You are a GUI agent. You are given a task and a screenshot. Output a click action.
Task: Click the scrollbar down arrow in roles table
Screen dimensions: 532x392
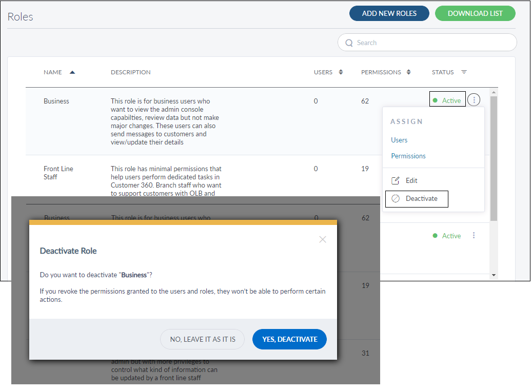tap(494, 275)
